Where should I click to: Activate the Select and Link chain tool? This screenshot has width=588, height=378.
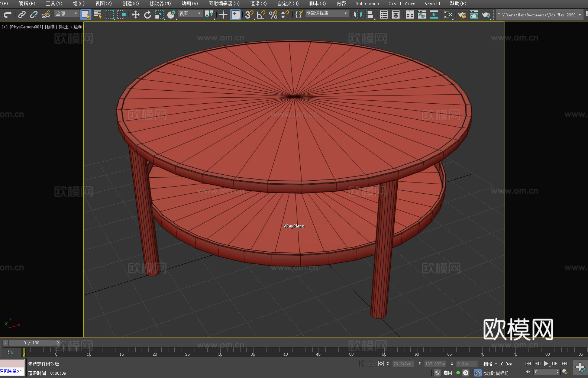point(22,14)
